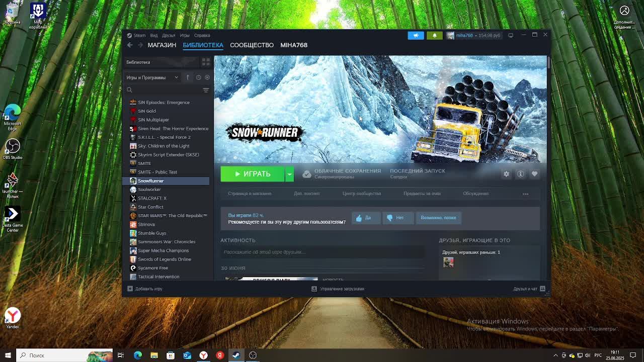The image size is (644, 362).
Task: Click the activity post input field
Action: click(323, 252)
